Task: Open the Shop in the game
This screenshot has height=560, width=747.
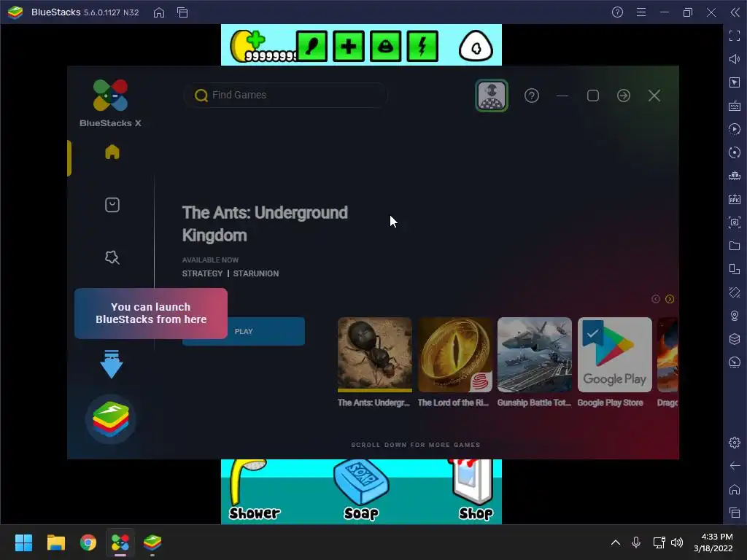Action: point(474,491)
